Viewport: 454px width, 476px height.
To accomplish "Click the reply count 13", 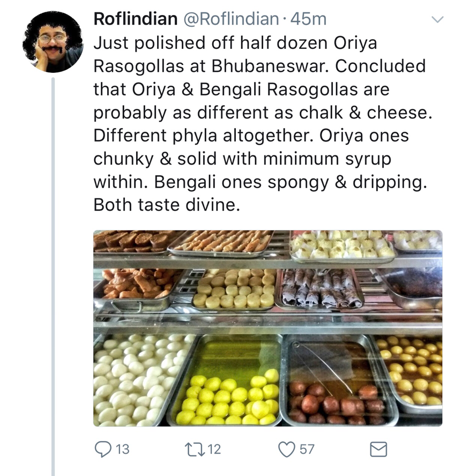I will pos(123,449).
